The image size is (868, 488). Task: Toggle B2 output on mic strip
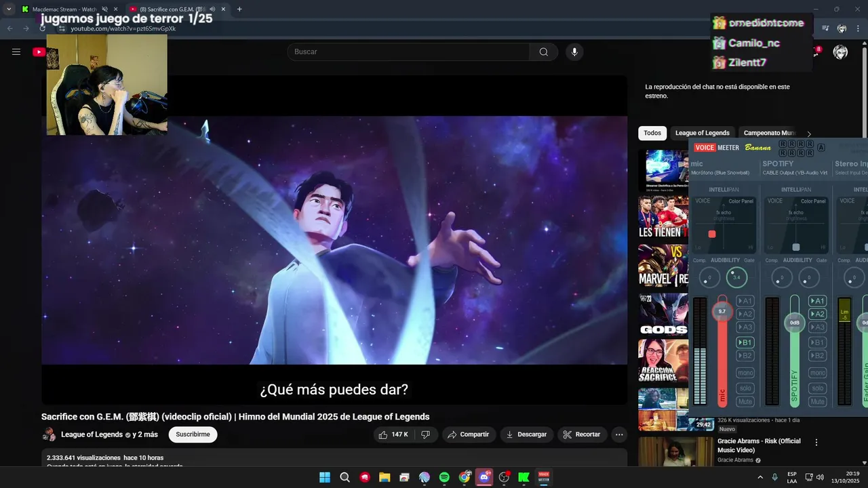745,356
